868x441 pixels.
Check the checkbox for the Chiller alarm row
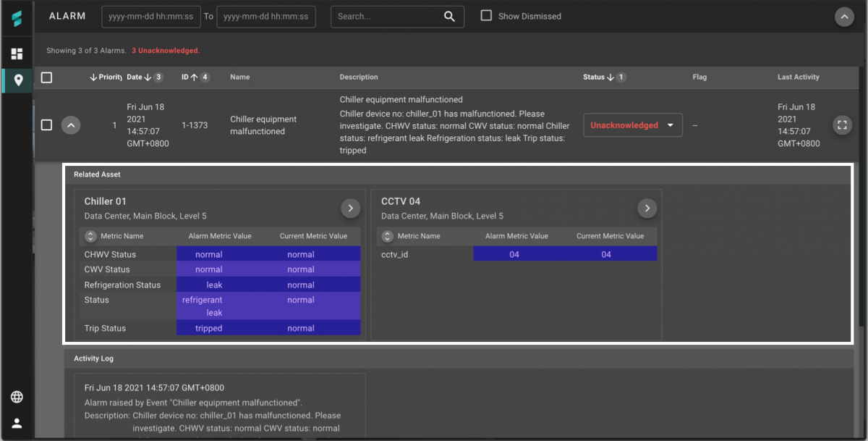(46, 125)
